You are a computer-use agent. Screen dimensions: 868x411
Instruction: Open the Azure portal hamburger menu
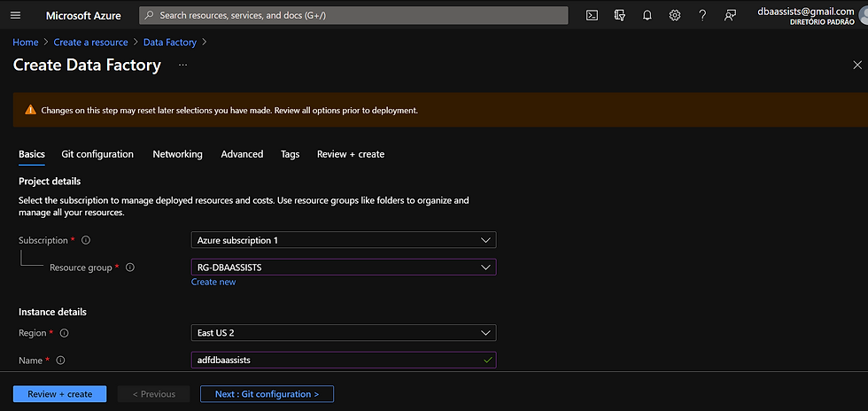coord(15,15)
